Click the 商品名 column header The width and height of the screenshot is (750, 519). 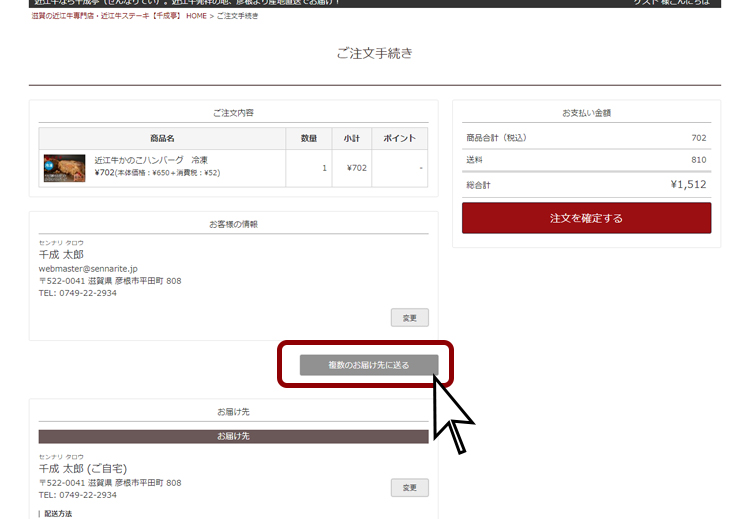(x=162, y=138)
